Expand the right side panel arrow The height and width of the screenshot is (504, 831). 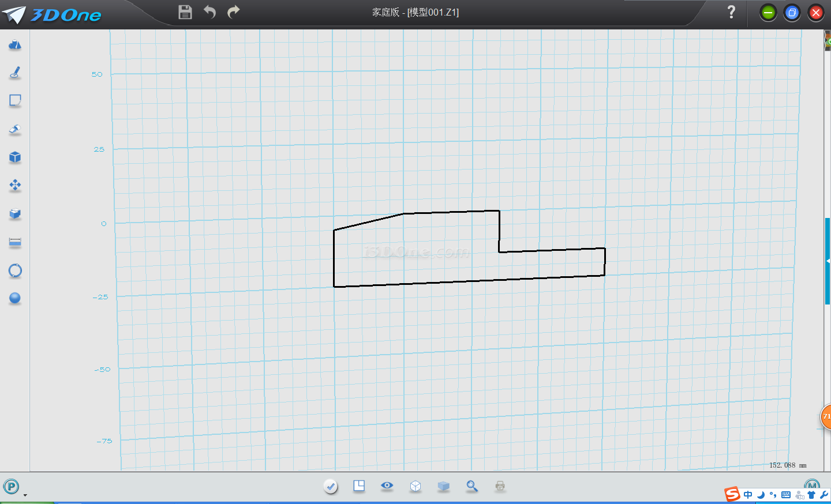828,261
